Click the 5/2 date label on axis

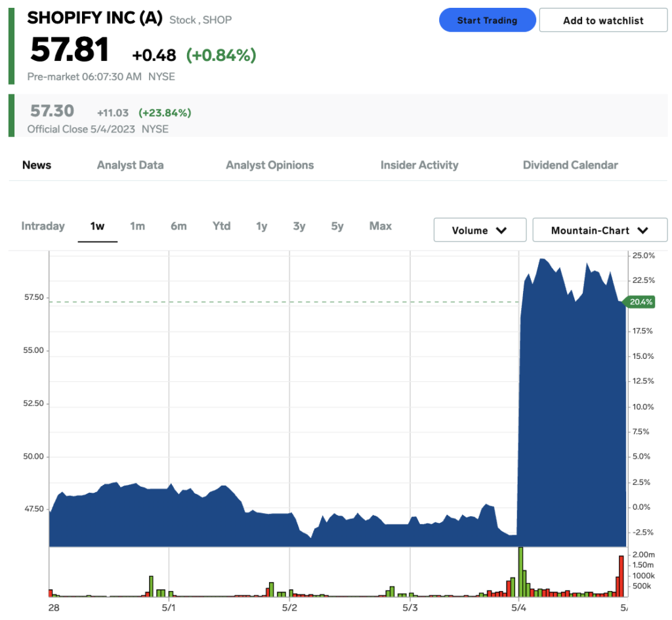(x=289, y=608)
